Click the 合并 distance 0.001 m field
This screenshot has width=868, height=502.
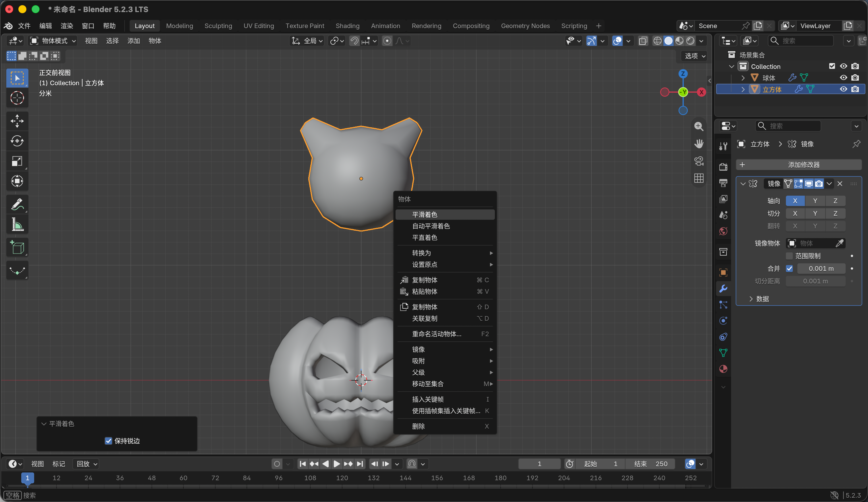(821, 268)
